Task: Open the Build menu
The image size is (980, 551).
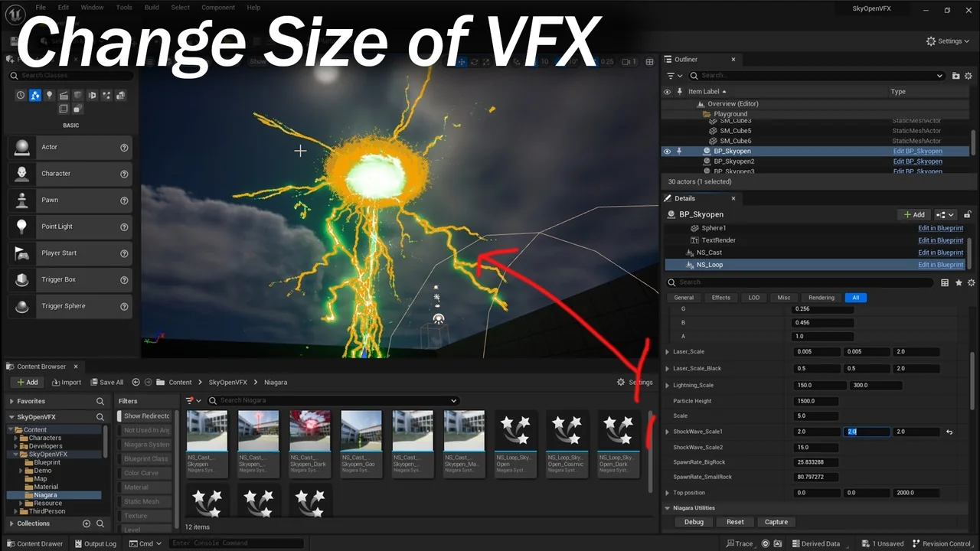Action: click(152, 8)
